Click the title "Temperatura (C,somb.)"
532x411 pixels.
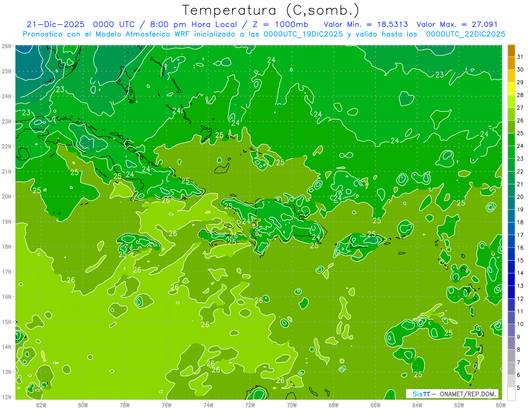[x=271, y=10]
